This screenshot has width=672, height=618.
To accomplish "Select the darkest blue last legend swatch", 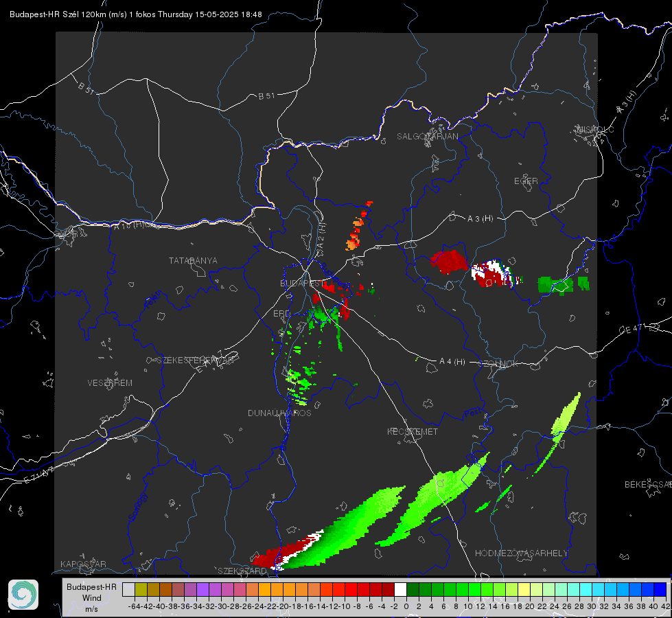I will pos(660,590).
